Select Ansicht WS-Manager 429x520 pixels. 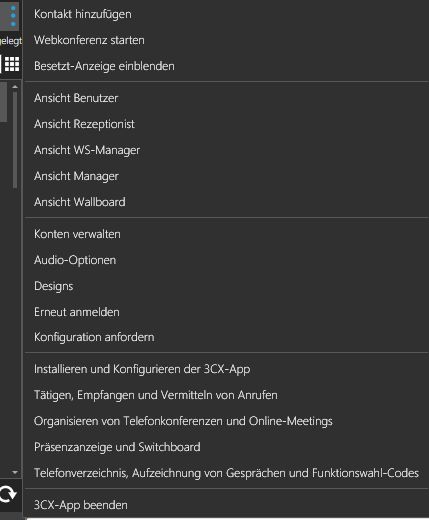[226, 150]
